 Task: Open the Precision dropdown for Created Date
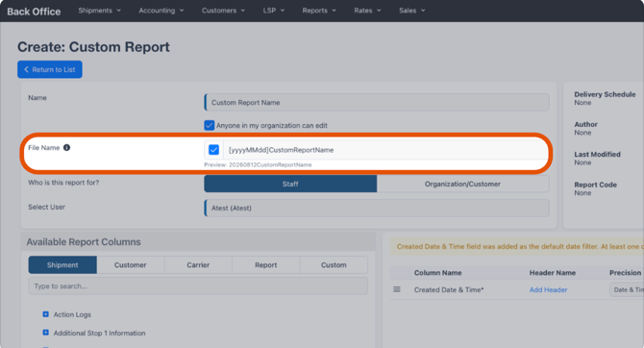pyautogui.click(x=627, y=289)
